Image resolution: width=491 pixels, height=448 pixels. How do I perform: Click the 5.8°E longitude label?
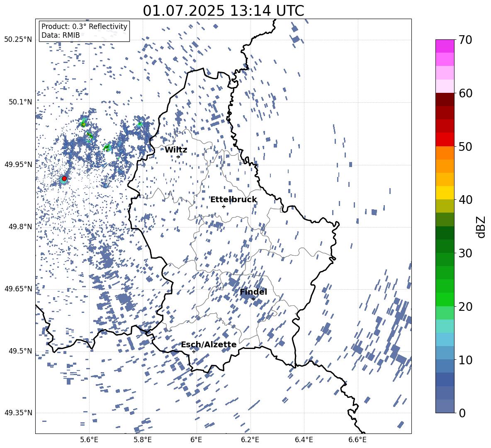coord(143,440)
